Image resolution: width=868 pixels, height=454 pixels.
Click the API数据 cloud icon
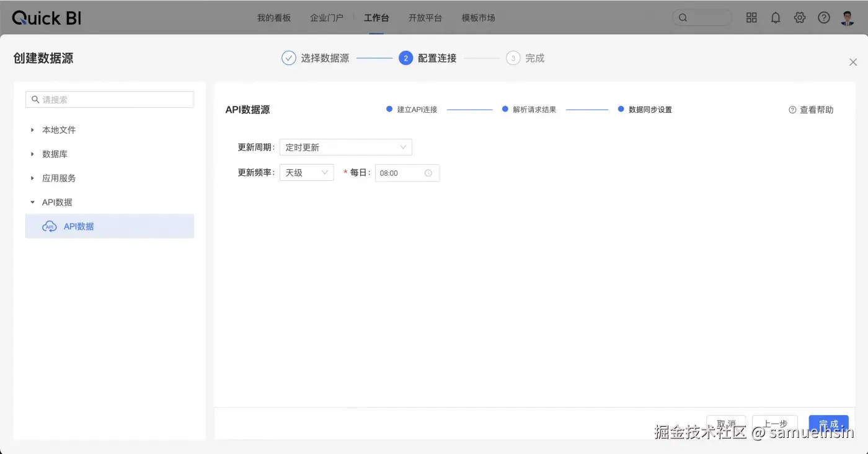tap(49, 227)
